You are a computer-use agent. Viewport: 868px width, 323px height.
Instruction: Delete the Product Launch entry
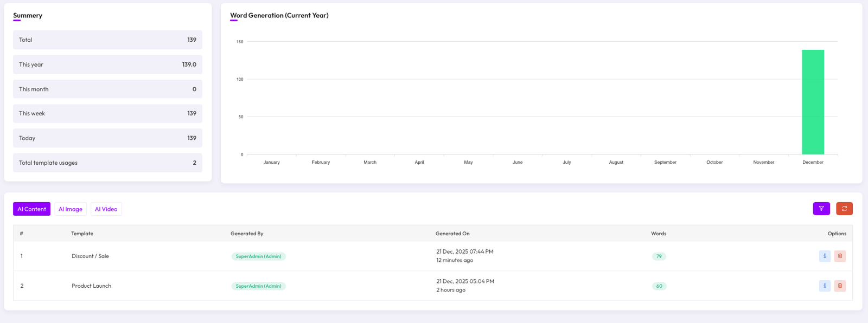pos(840,286)
